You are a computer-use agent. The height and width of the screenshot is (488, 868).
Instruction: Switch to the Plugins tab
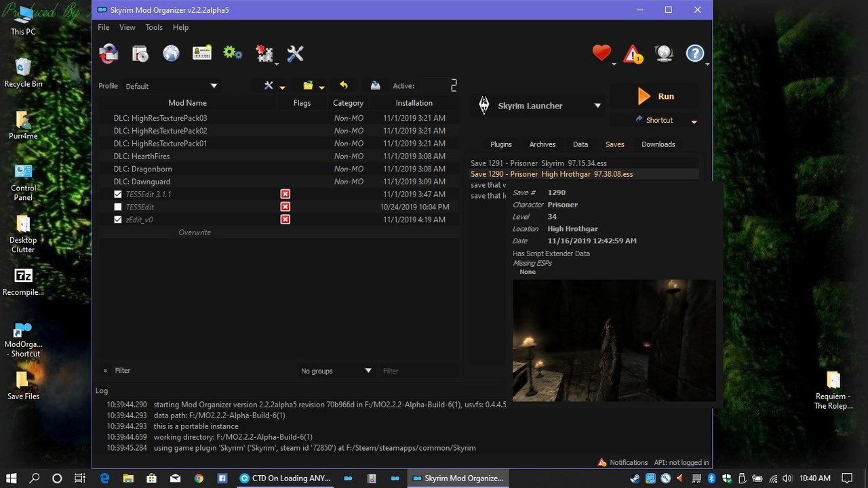(x=501, y=144)
